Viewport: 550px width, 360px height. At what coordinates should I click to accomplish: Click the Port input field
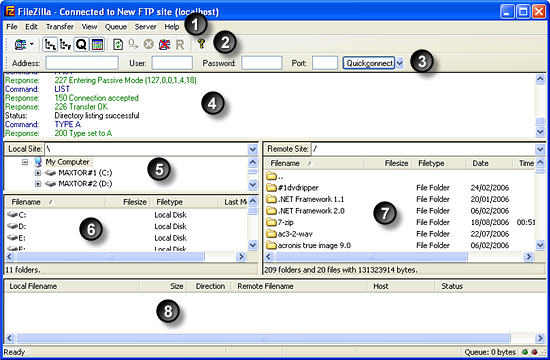point(325,63)
